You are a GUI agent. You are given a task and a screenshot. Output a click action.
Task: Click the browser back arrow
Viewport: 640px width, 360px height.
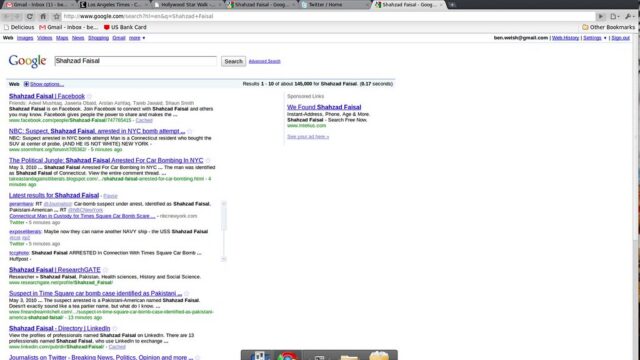[x=7, y=16]
